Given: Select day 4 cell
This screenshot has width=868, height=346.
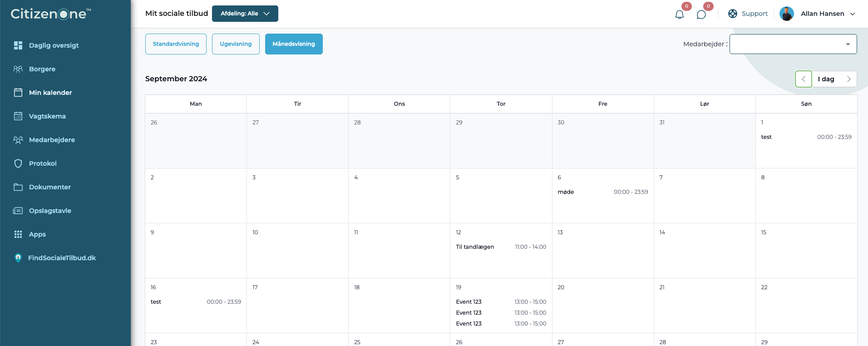Looking at the screenshot, I should click(399, 196).
